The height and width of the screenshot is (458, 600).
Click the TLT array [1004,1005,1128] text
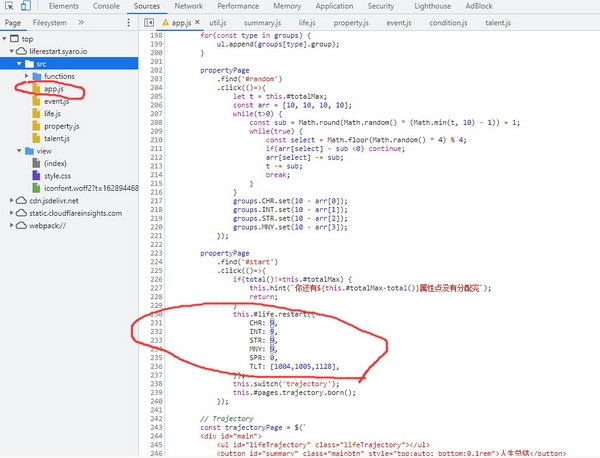[304, 367]
